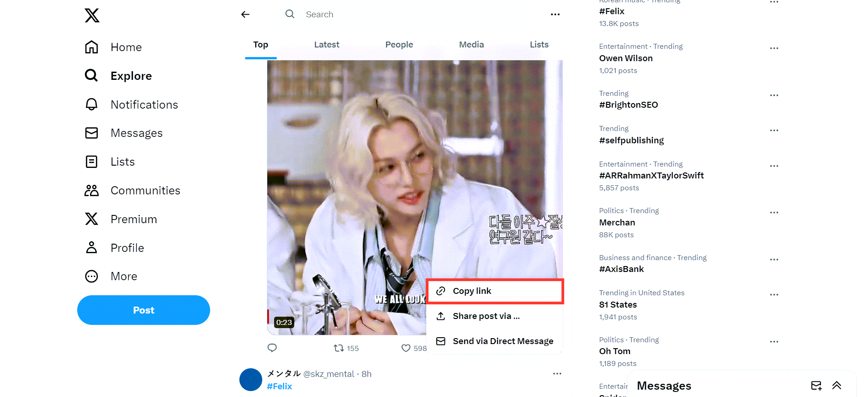Click the repost icon with 155
868x397 pixels.
(x=346, y=348)
